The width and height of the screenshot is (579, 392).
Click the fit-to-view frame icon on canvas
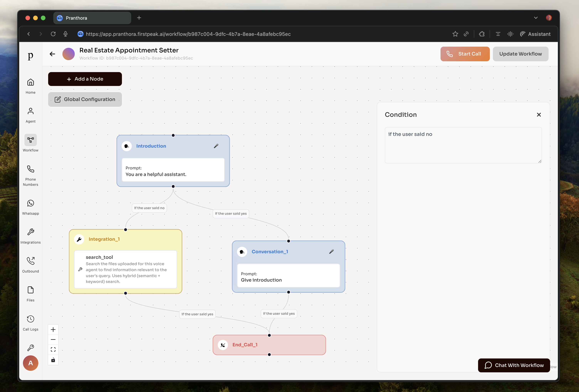click(x=53, y=349)
